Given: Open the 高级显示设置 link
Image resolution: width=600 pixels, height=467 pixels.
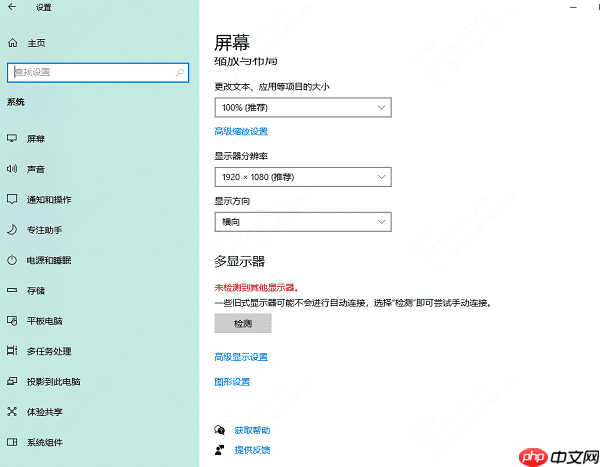Looking at the screenshot, I should click(241, 357).
